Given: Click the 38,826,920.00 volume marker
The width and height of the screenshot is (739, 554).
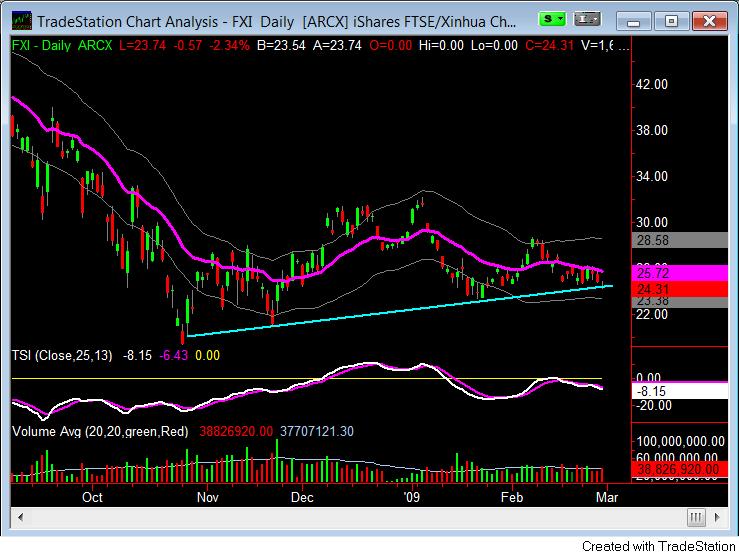Looking at the screenshot, I should pyautogui.click(x=680, y=469).
